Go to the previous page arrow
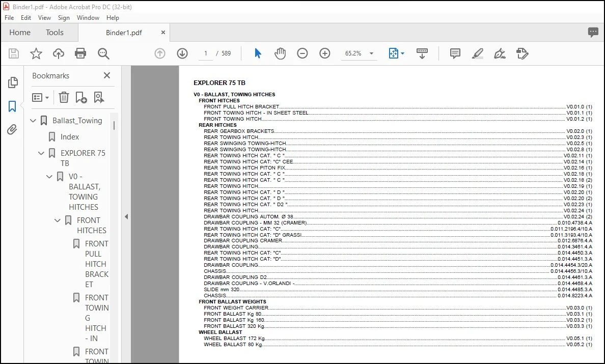The image size is (605, 364). click(160, 53)
